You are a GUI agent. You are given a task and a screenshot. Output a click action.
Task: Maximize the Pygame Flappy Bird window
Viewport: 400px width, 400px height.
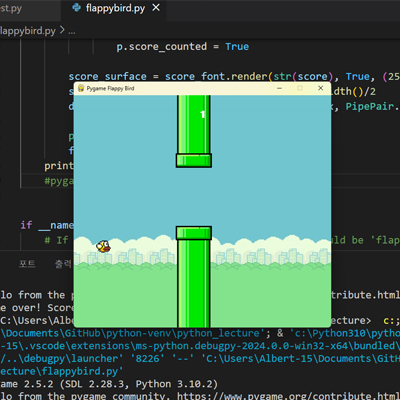pos(300,88)
